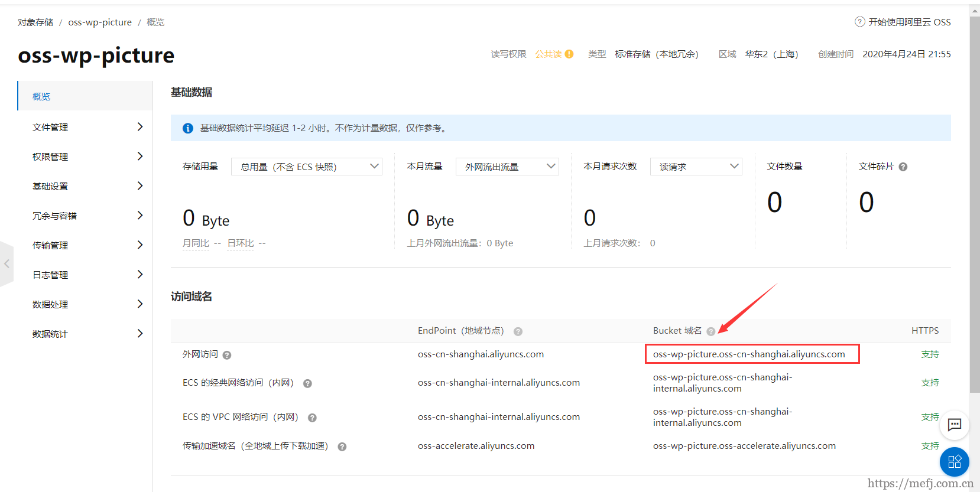The image size is (980, 492).
Task: Click the 访问域名 section heading
Action: [192, 296]
